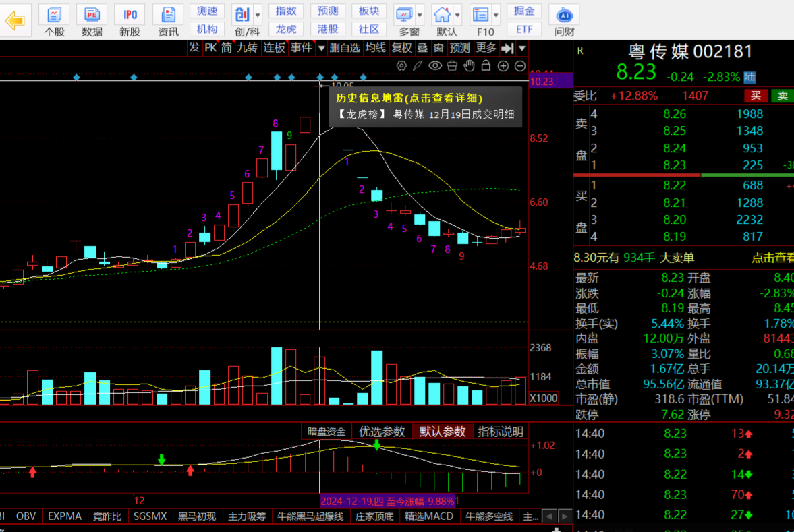Click the 预测 button on chart toolbar
This screenshot has width=794, height=532.
pos(460,48)
